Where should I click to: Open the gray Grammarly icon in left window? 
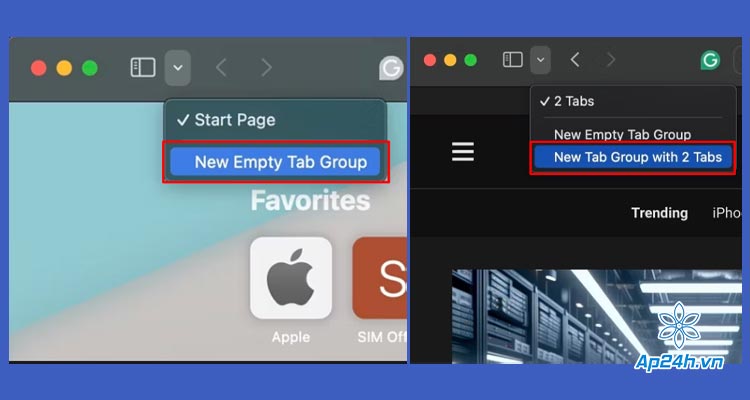[391, 68]
